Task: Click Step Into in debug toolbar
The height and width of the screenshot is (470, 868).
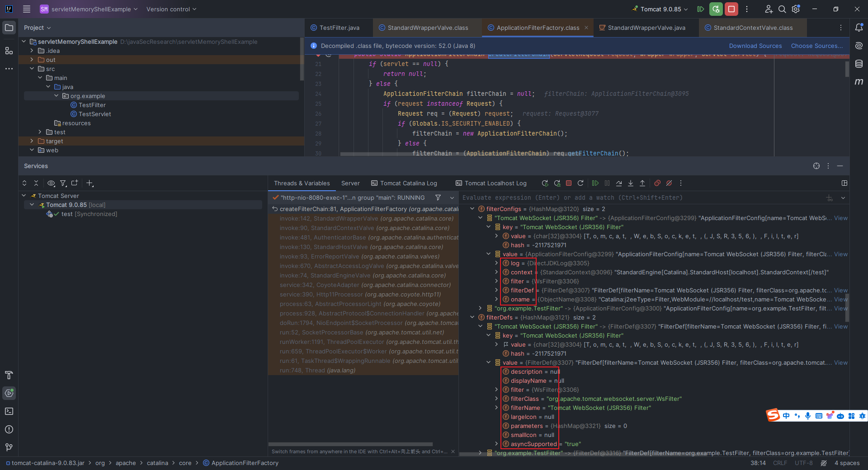Action: (x=631, y=183)
